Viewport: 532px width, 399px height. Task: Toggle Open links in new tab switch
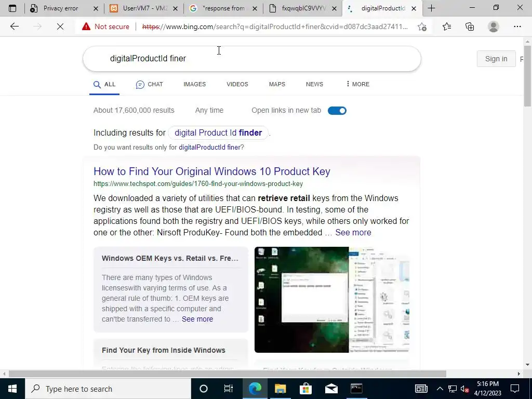pyautogui.click(x=337, y=111)
